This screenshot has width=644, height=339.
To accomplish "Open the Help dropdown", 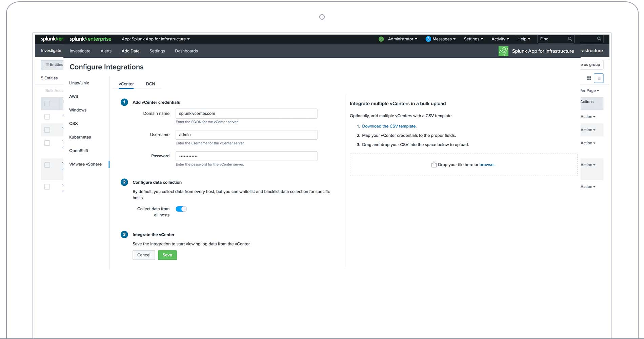I will click(524, 39).
